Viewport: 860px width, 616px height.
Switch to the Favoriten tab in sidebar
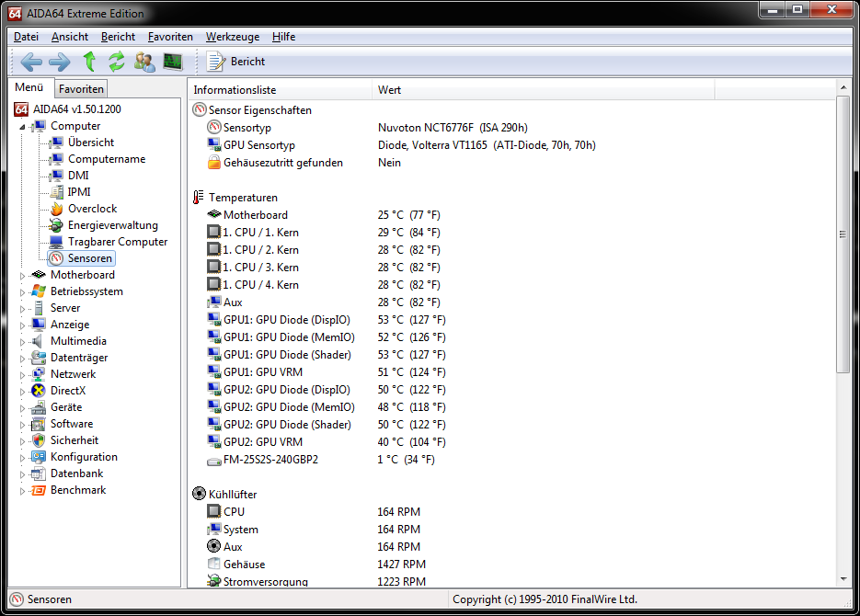point(81,89)
